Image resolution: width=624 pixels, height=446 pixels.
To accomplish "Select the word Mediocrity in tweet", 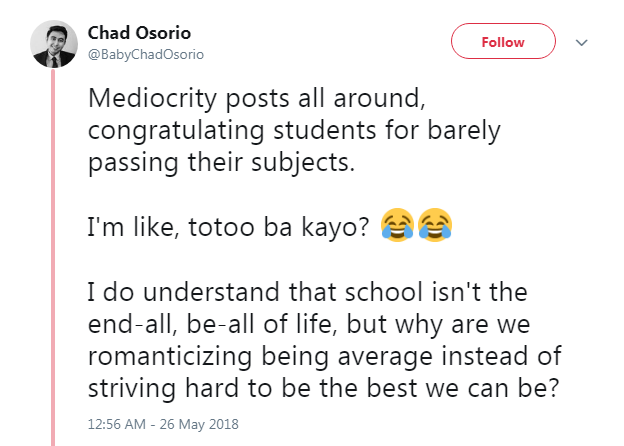I will tap(152, 99).
